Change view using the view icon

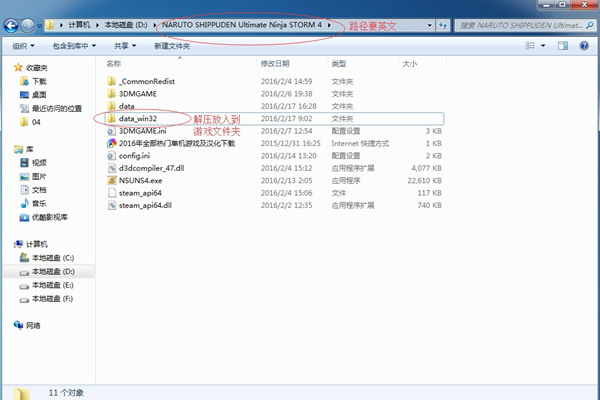[x=530, y=46]
